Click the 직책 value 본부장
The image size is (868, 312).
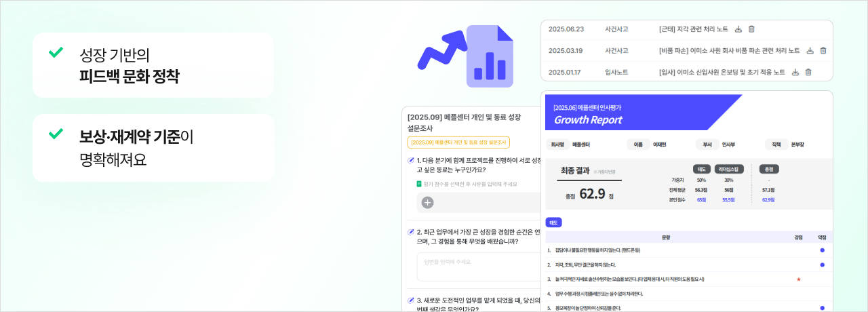coord(798,144)
